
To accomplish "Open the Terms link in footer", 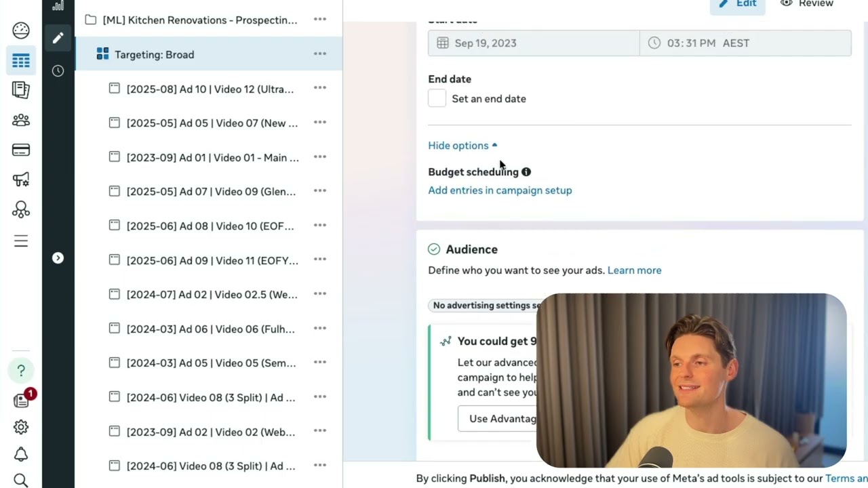I will coord(846,479).
